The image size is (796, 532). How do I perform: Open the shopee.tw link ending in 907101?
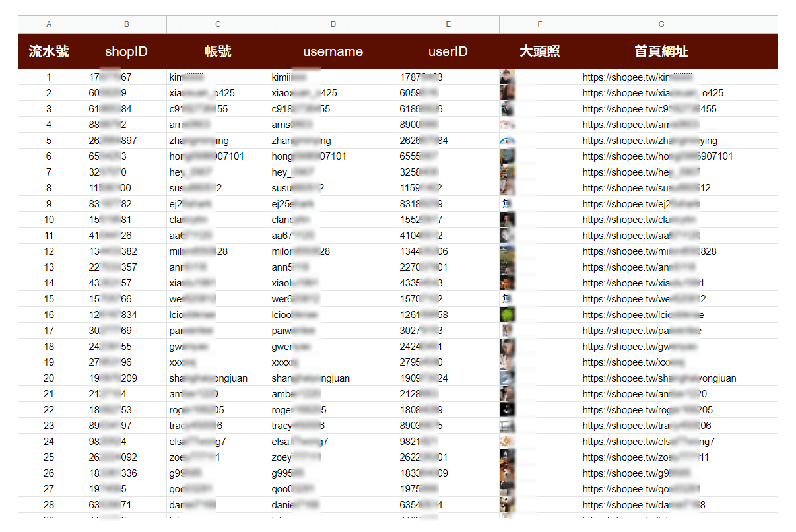pos(657,156)
